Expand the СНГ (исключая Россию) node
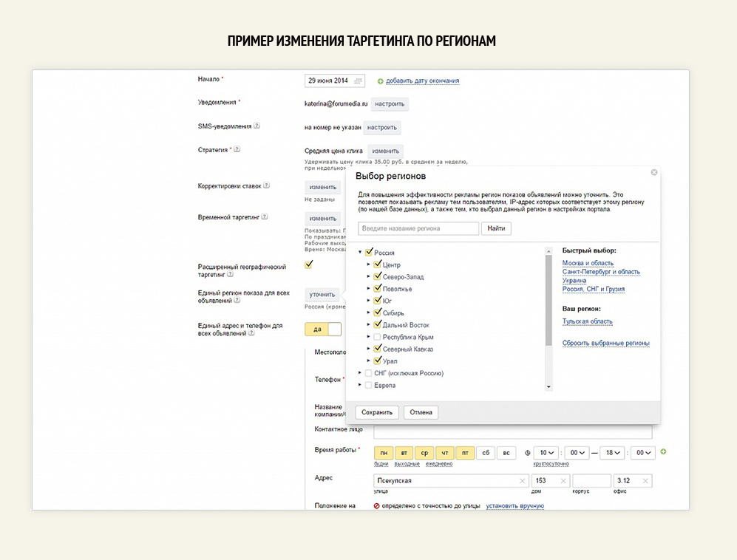 (360, 373)
